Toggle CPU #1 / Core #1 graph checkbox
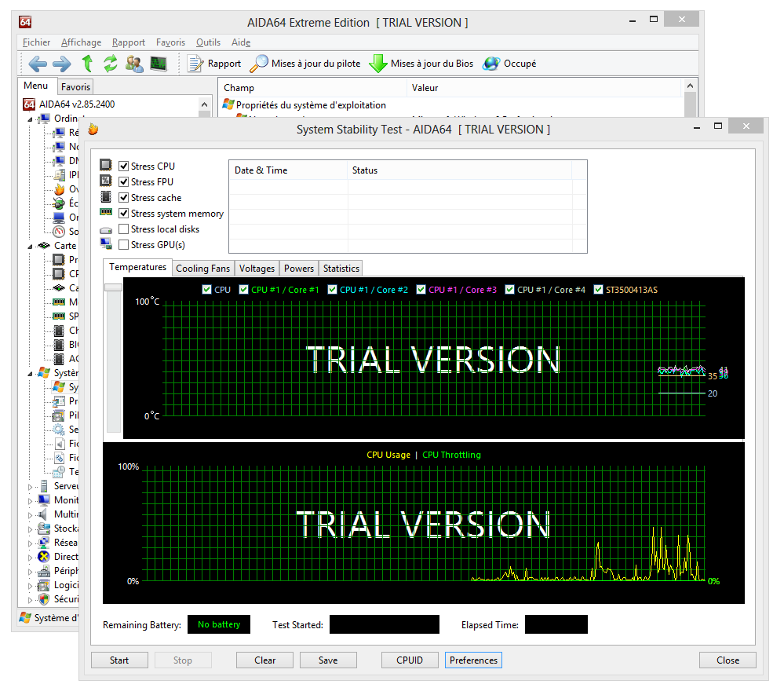 pyautogui.click(x=243, y=290)
